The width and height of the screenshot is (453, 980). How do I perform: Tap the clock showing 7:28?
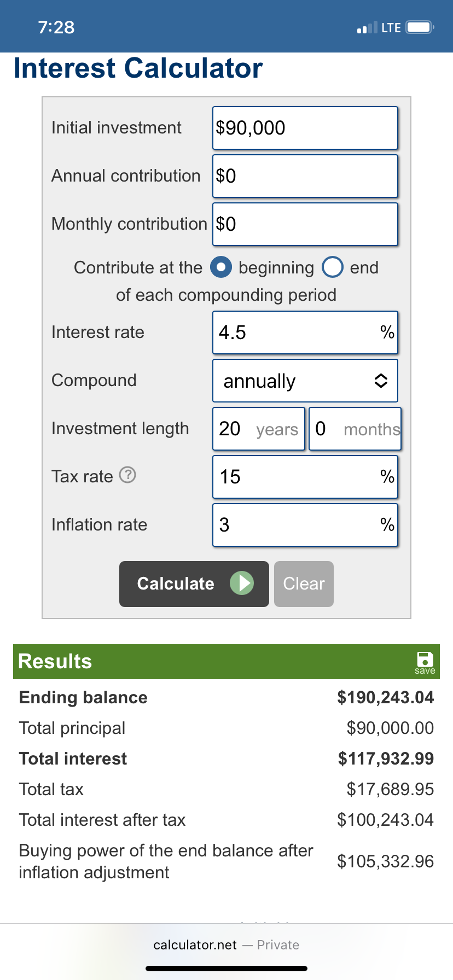[56, 27]
